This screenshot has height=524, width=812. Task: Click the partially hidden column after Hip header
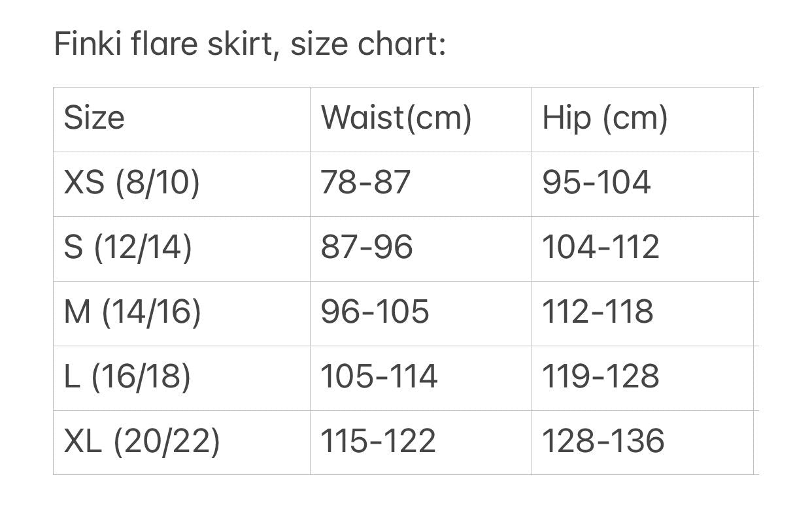click(756, 120)
